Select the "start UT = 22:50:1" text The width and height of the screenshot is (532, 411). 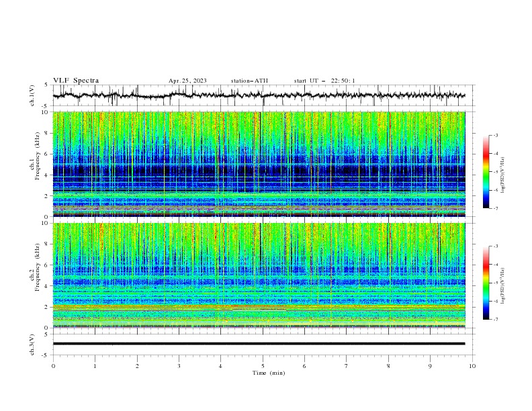click(x=324, y=81)
